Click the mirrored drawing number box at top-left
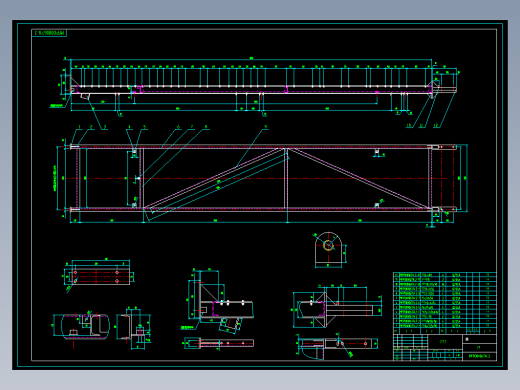 pyautogui.click(x=49, y=33)
